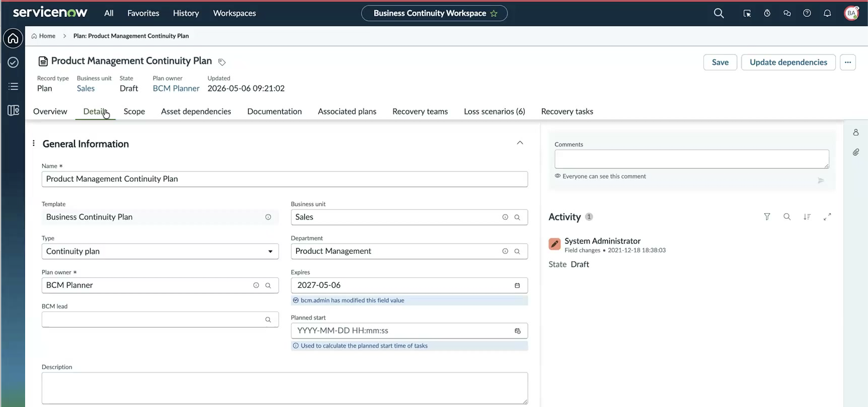The height and width of the screenshot is (407, 868).
Task: Open the map and location sidebar icon
Action: pos(13,110)
